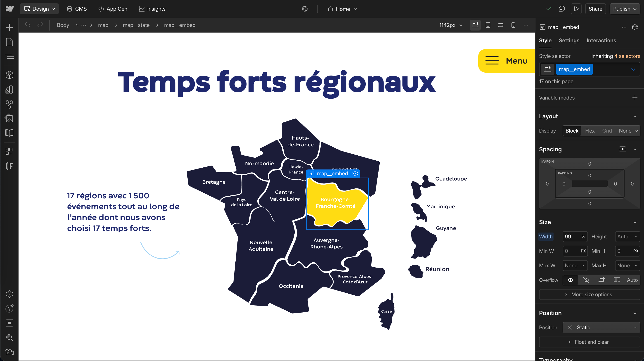Set display to Flex
The height and width of the screenshot is (361, 644).
click(x=590, y=131)
